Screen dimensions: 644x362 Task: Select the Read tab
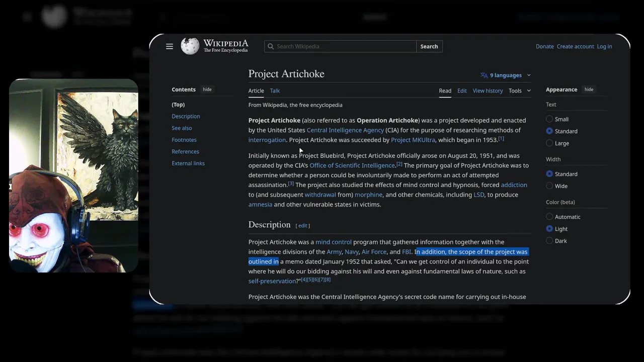(445, 91)
